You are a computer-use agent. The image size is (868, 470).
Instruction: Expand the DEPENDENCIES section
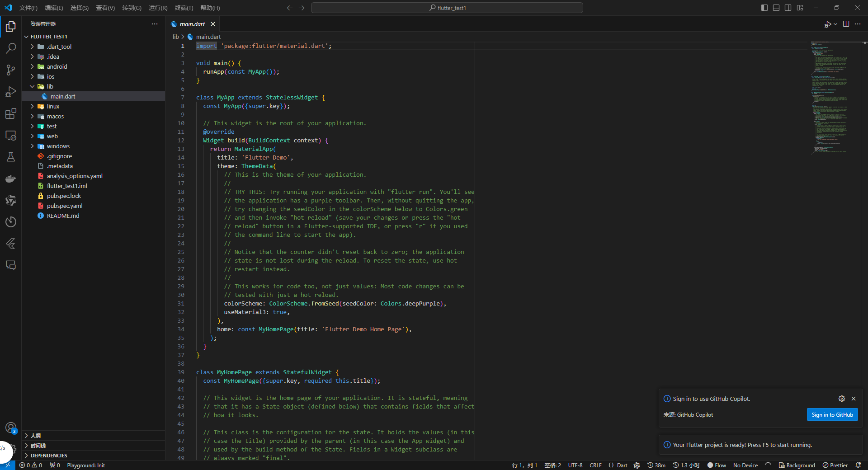(x=93, y=456)
